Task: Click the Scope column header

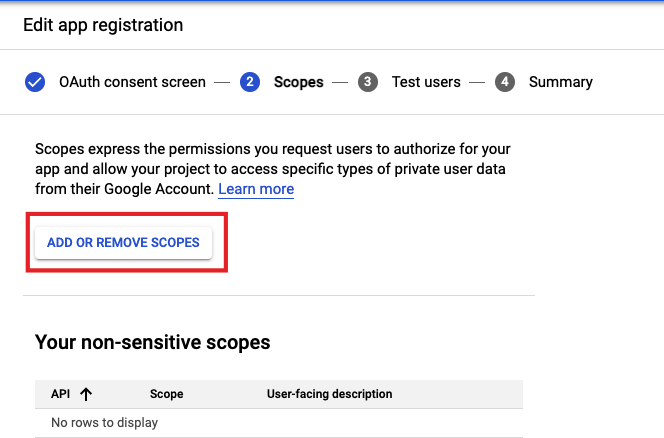Action: [166, 394]
